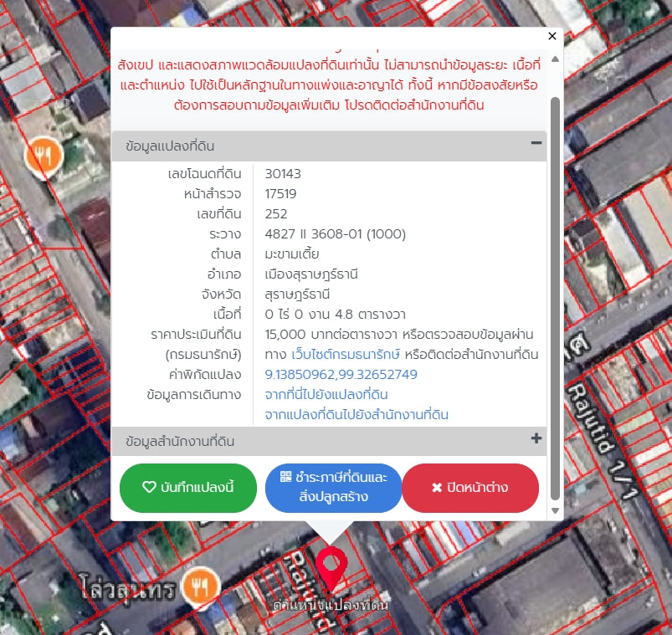Click the popup scrollbar up arrow
The width and height of the screenshot is (672, 635).
[x=554, y=59]
